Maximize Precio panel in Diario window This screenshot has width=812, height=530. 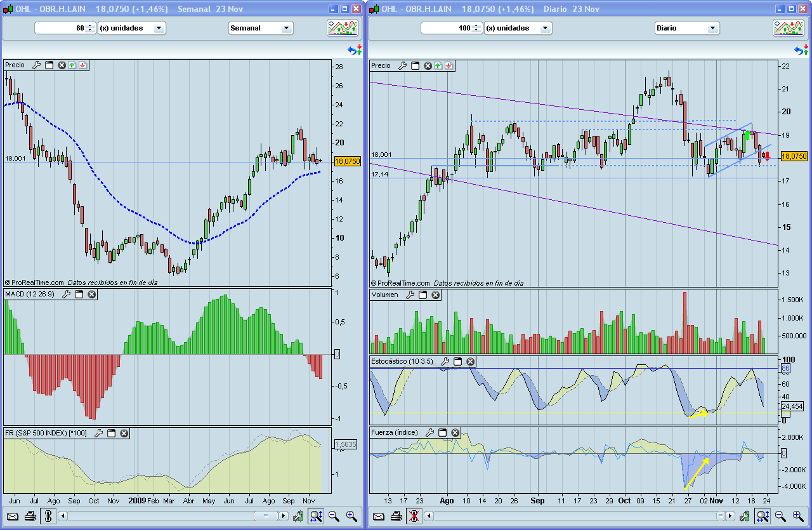[x=415, y=65]
